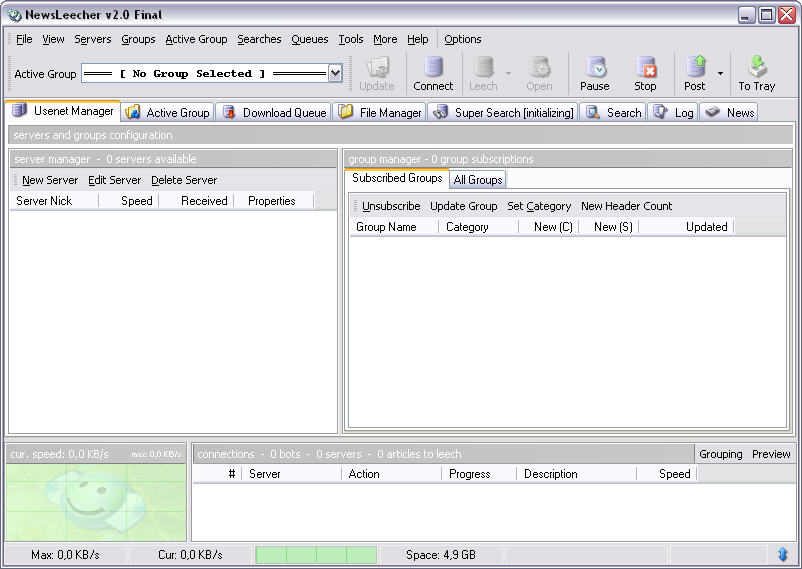Click the Open toolbar icon
The height and width of the screenshot is (569, 802).
pos(539,67)
